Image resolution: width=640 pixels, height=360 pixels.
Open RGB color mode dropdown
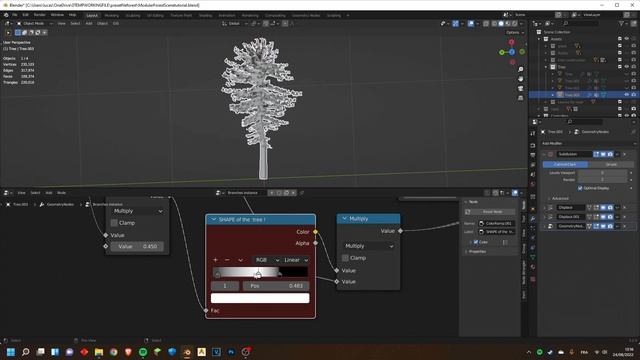pos(267,260)
